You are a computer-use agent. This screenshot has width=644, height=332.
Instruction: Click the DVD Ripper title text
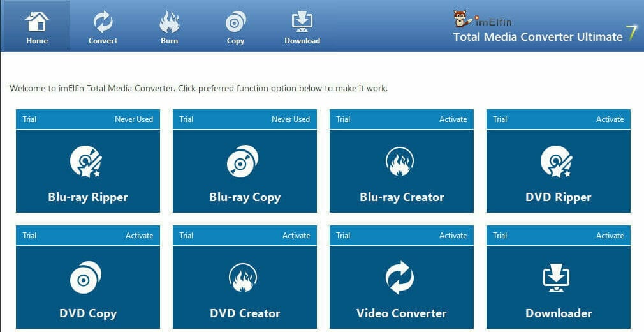pyautogui.click(x=559, y=197)
